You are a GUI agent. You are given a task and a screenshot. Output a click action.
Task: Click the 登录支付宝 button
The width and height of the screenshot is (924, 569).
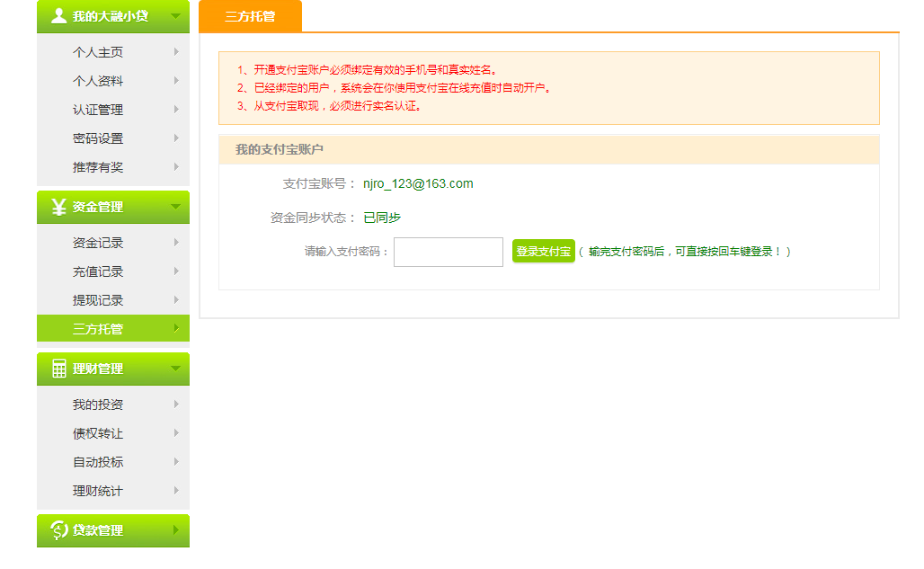(x=543, y=252)
